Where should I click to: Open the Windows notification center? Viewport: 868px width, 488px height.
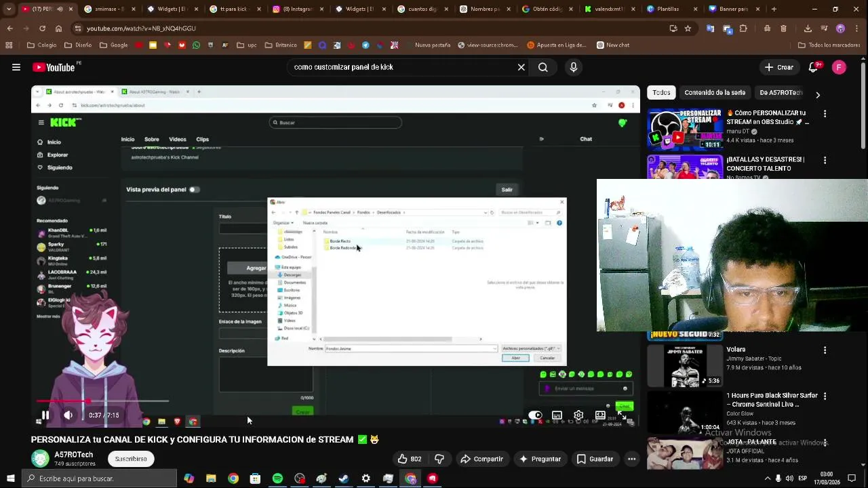click(852, 479)
